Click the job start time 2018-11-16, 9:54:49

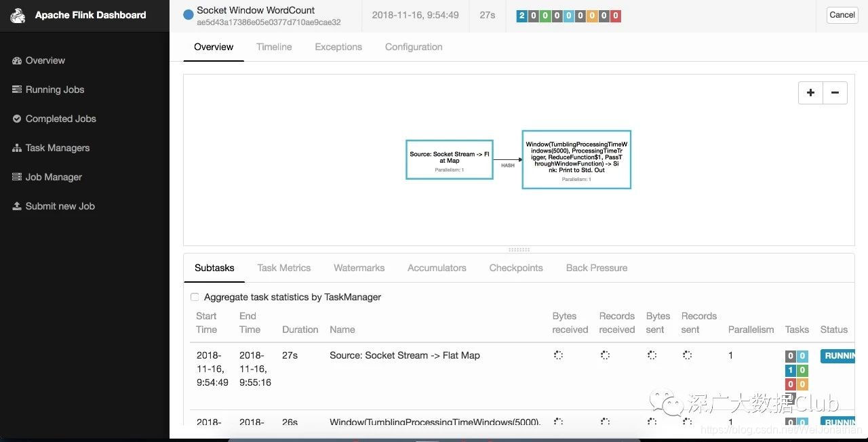[416, 15]
